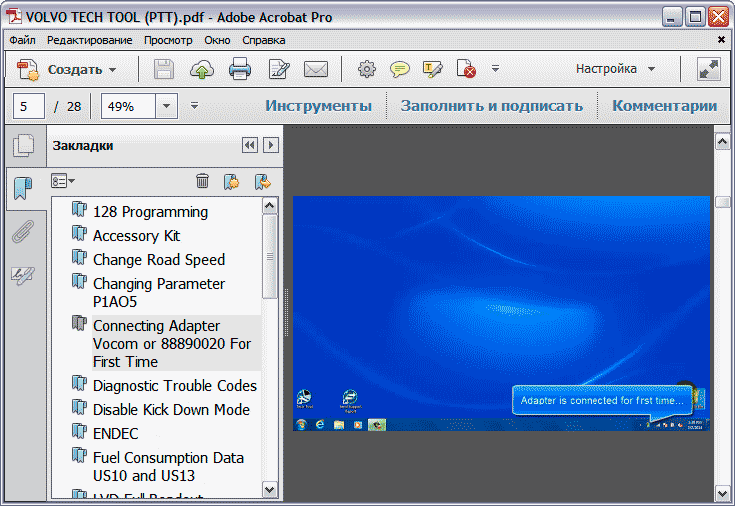Click the email envelope icon
The image size is (735, 506).
tap(316, 70)
